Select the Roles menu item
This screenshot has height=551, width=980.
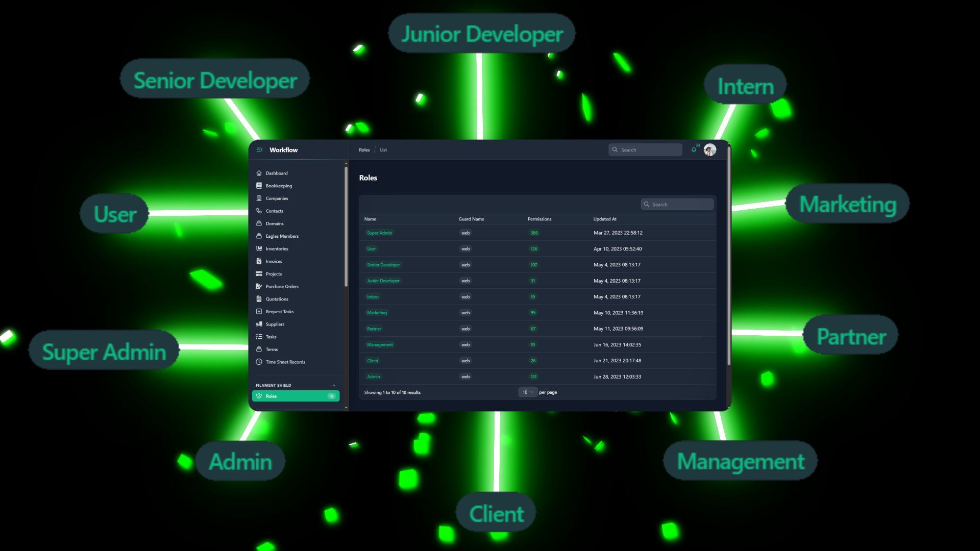[x=296, y=396]
